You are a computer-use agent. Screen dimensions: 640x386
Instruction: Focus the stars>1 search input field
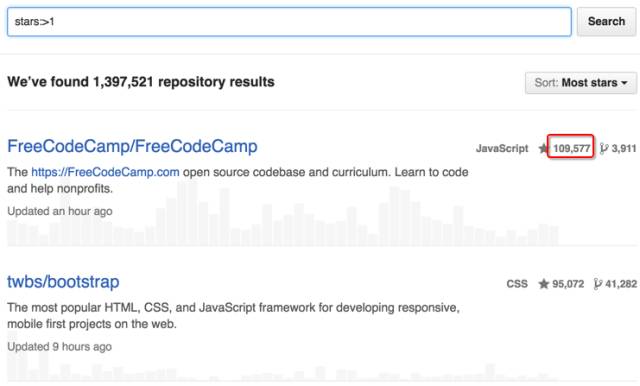(289, 22)
